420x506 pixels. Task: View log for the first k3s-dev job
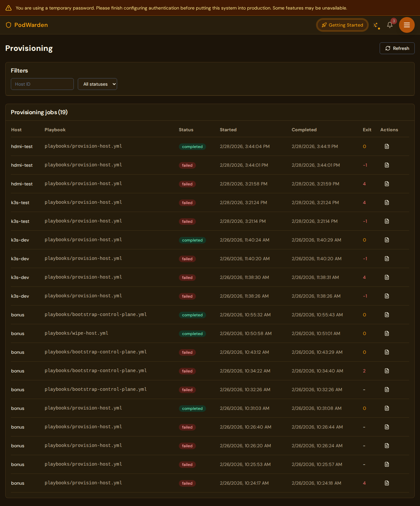point(387,240)
